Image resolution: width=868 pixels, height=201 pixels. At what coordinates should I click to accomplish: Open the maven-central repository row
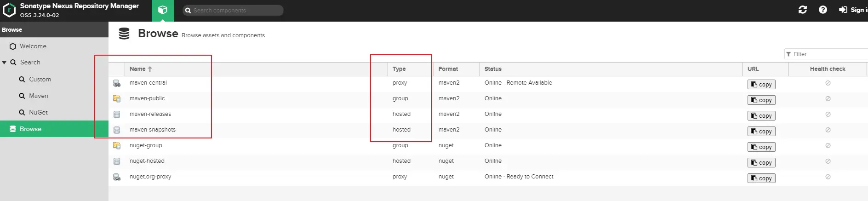pyautogui.click(x=488, y=83)
